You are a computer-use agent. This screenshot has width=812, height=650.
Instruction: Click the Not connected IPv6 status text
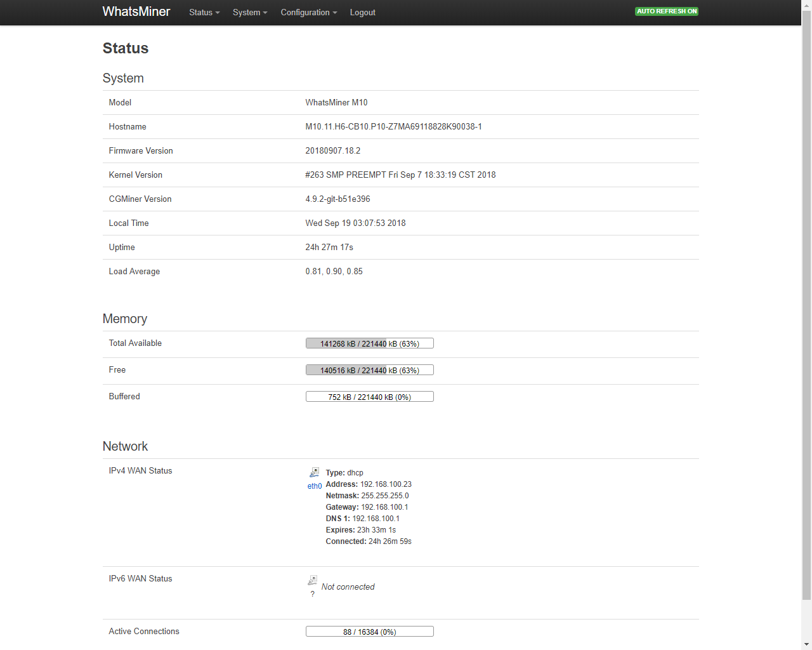[348, 587]
